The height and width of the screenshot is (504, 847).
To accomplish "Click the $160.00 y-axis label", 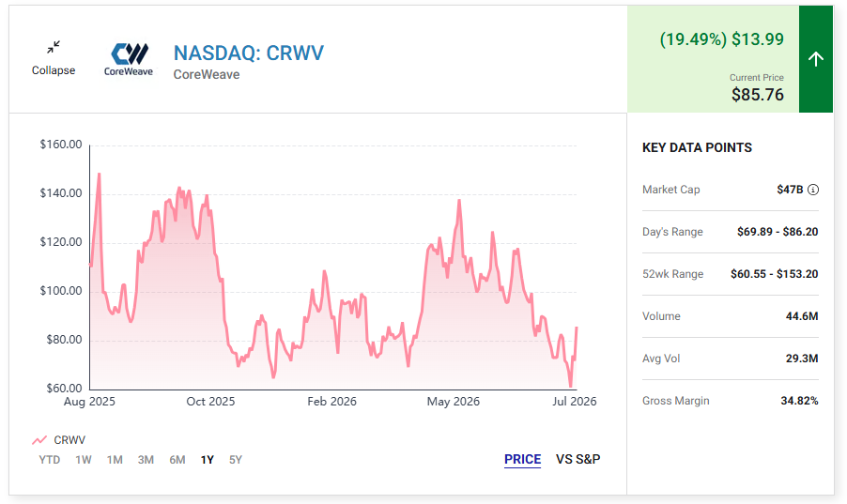I will (x=61, y=145).
